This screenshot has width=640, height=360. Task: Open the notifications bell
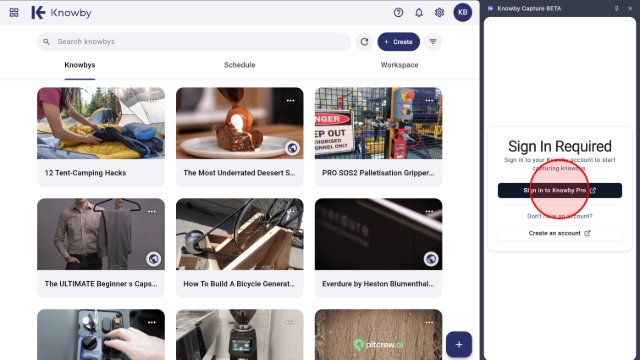419,13
